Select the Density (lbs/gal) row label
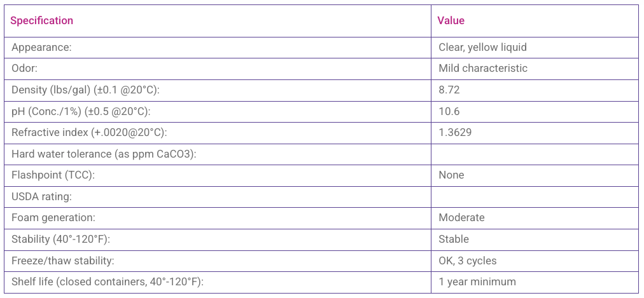The width and height of the screenshot is (644, 298). pos(85,90)
